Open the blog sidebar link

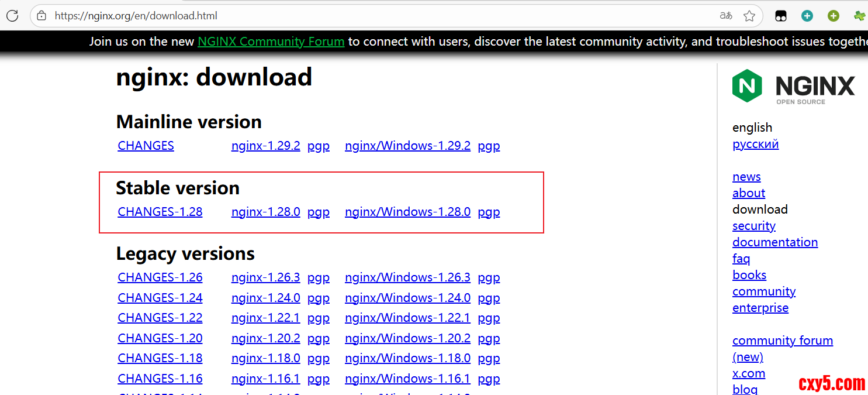pyautogui.click(x=745, y=389)
